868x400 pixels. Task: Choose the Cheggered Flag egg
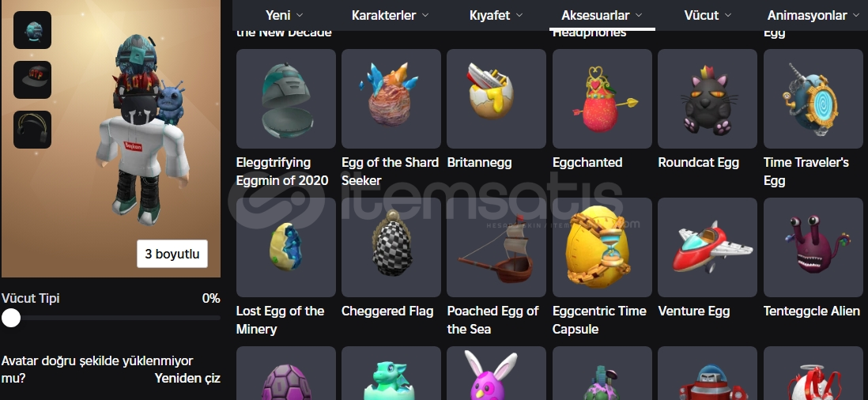tap(391, 247)
